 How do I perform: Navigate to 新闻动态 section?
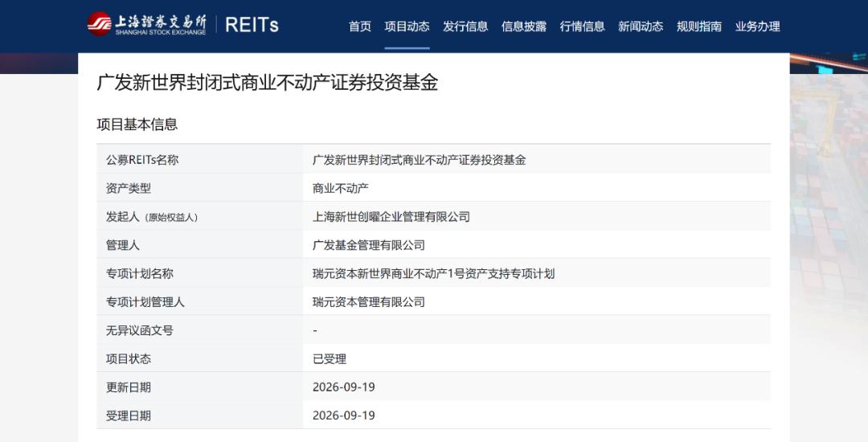(x=641, y=26)
